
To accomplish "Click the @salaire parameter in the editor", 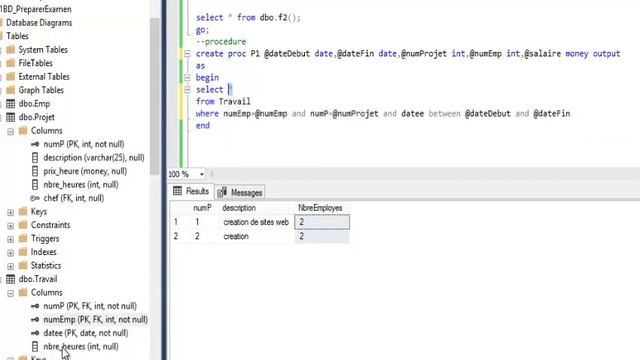I will (542, 53).
